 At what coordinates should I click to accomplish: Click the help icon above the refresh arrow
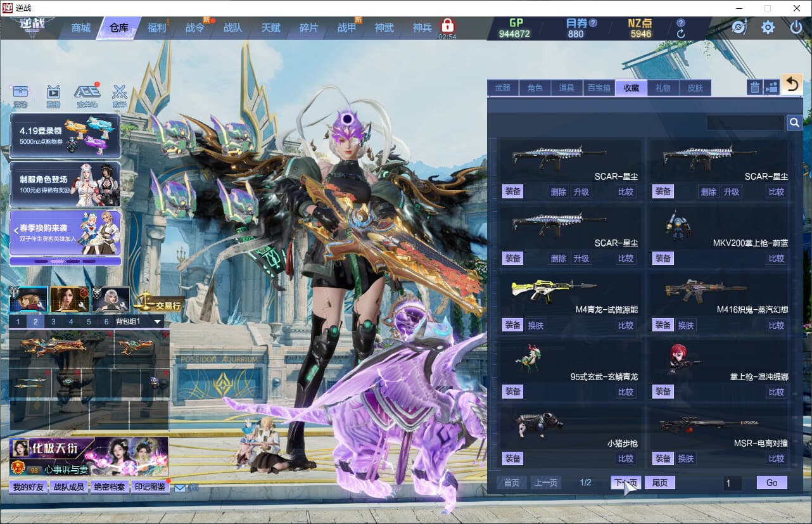681,22
